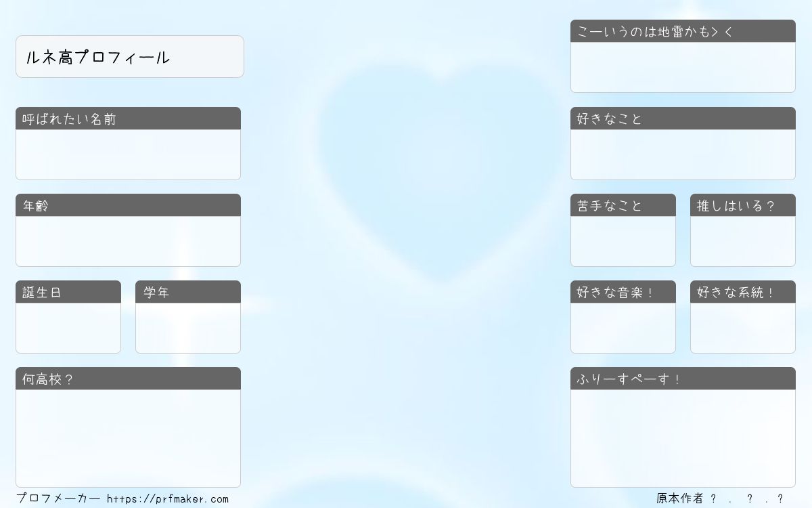The height and width of the screenshot is (508, 812).
Task: Open the prfmaker.com URL text
Action: pyautogui.click(x=168, y=499)
